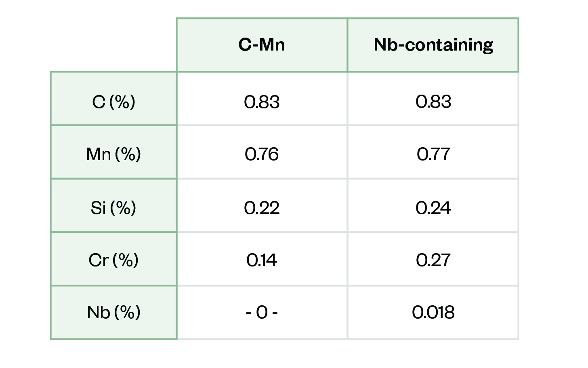Click the 0.018 niobium cell
The image size is (588, 368).
tap(433, 312)
